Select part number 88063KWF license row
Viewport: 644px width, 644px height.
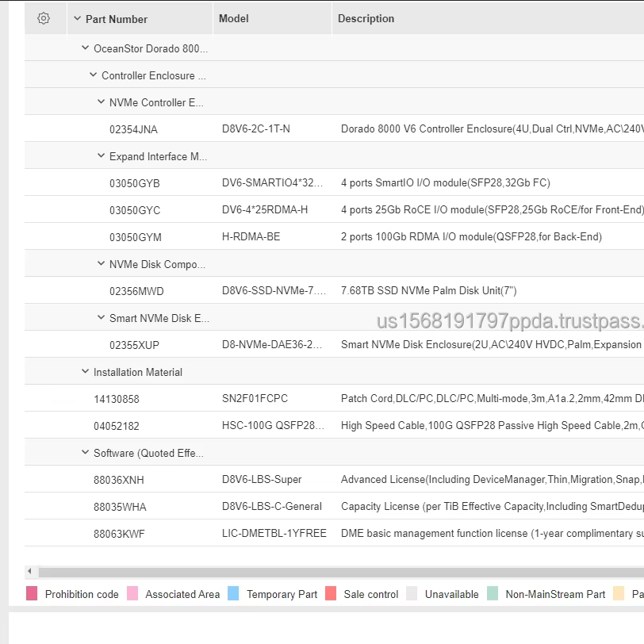pos(119,534)
